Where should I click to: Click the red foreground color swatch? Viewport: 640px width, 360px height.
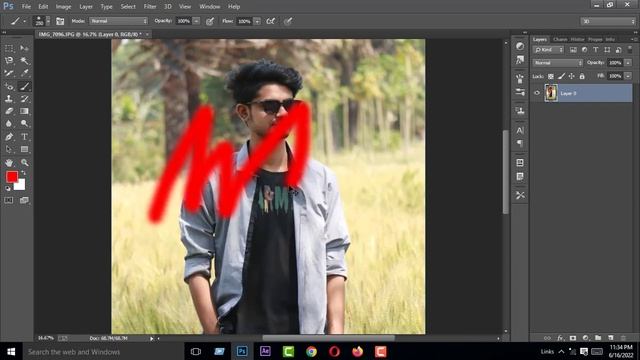point(12,177)
